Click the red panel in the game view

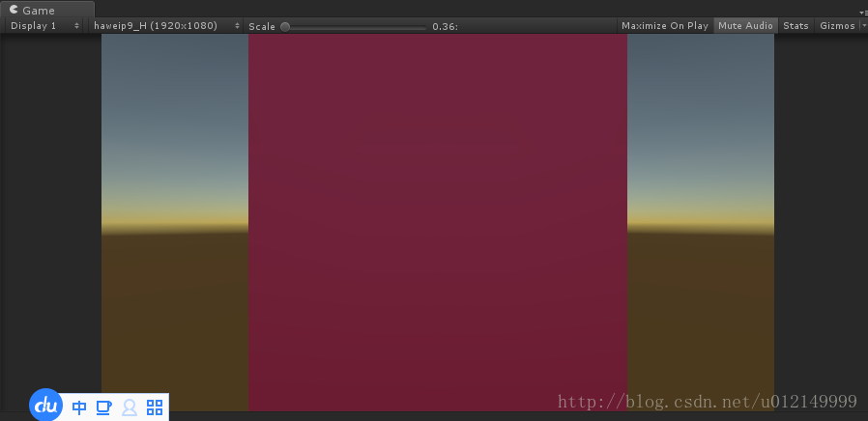click(438, 222)
